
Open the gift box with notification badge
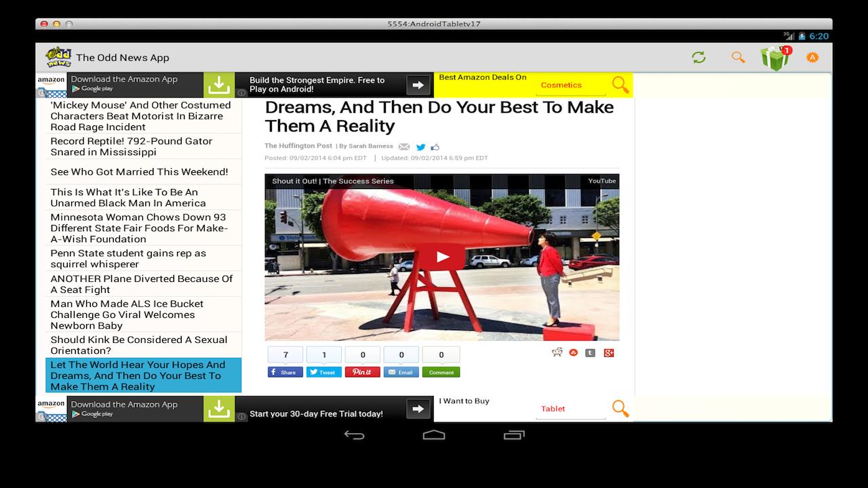775,57
